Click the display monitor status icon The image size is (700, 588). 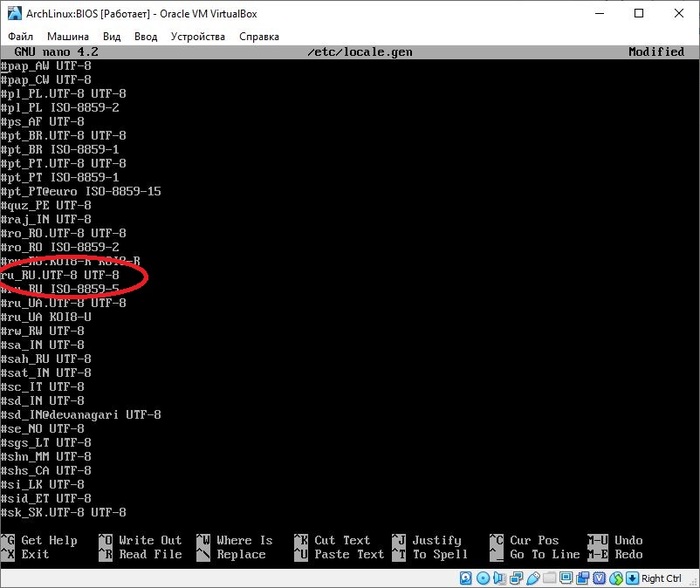coord(566,578)
